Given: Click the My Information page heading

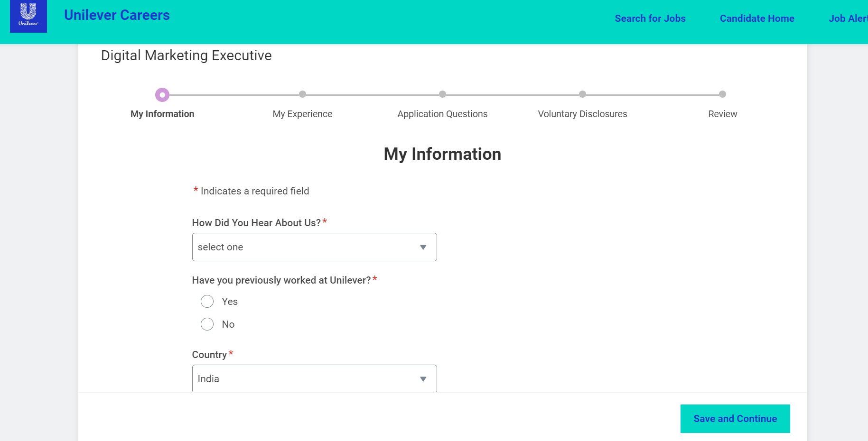Looking at the screenshot, I should click(x=442, y=154).
